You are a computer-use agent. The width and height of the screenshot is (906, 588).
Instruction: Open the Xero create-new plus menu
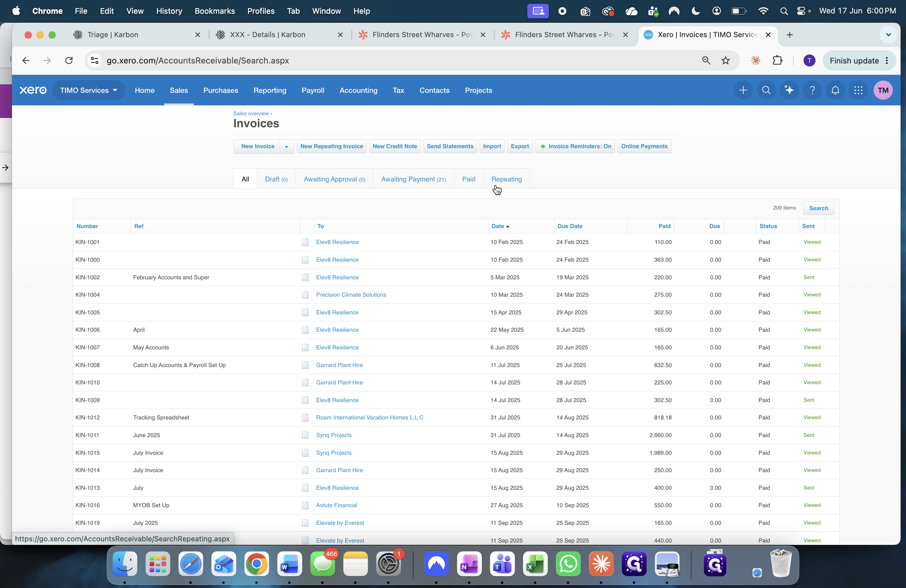tap(743, 90)
